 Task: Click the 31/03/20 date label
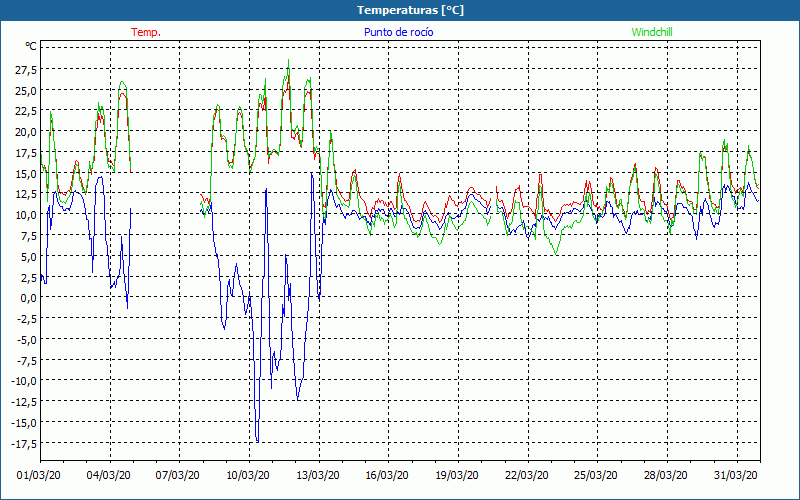(x=736, y=476)
